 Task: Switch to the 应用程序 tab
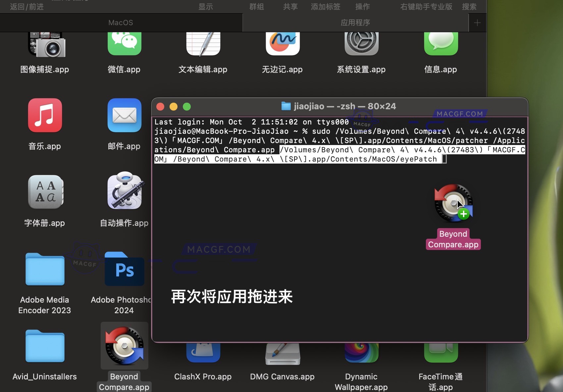355,23
